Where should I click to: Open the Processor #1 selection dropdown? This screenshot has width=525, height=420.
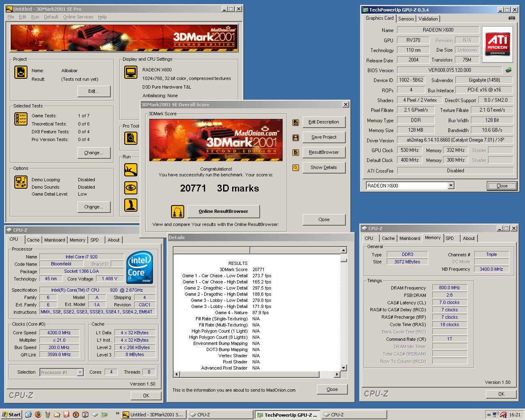click(80, 372)
